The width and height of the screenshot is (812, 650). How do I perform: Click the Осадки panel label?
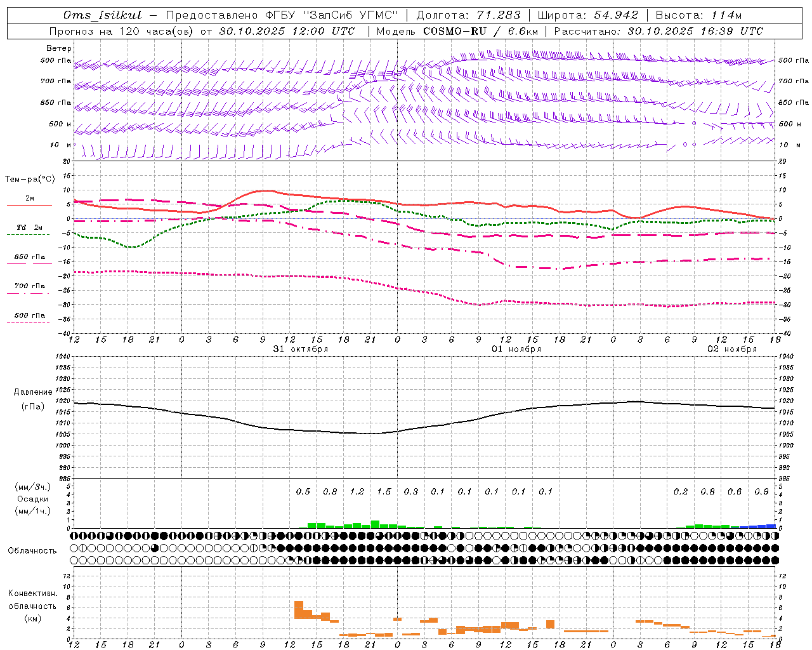coord(33,499)
